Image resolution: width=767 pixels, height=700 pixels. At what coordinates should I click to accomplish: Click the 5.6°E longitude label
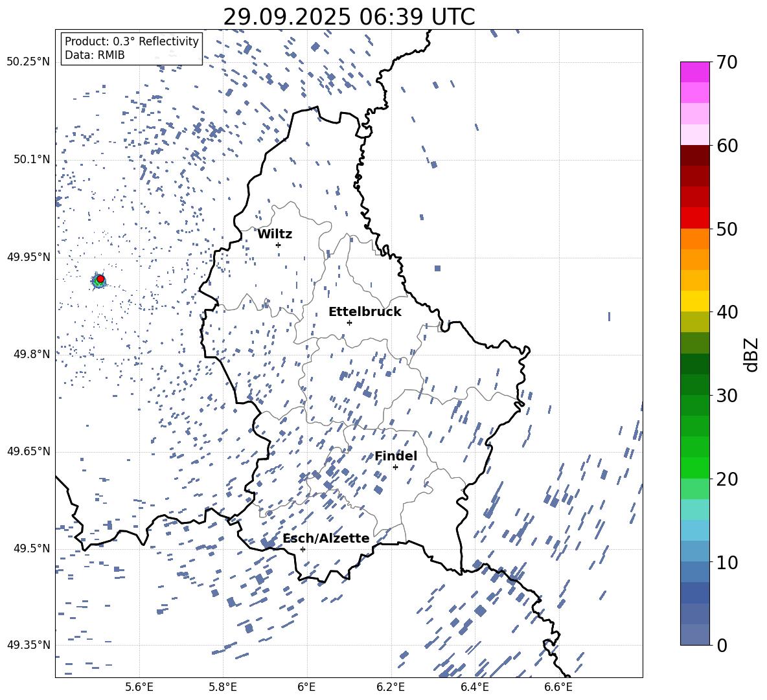pyautogui.click(x=139, y=687)
